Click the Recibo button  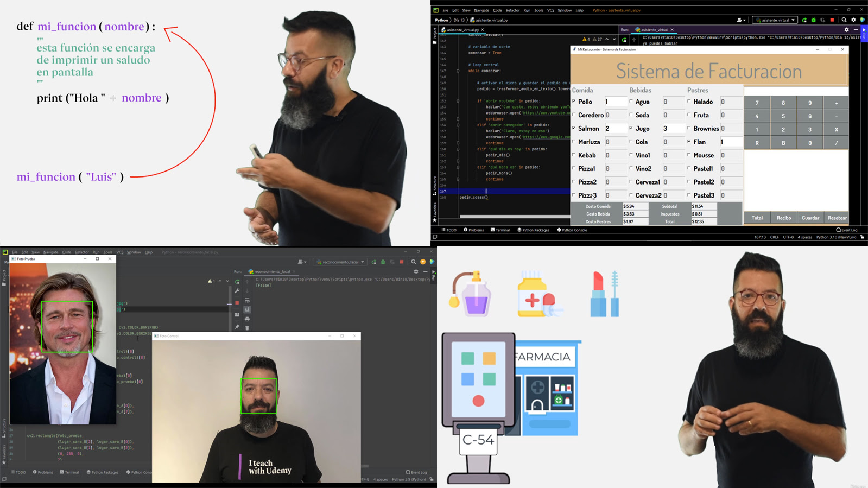783,218
